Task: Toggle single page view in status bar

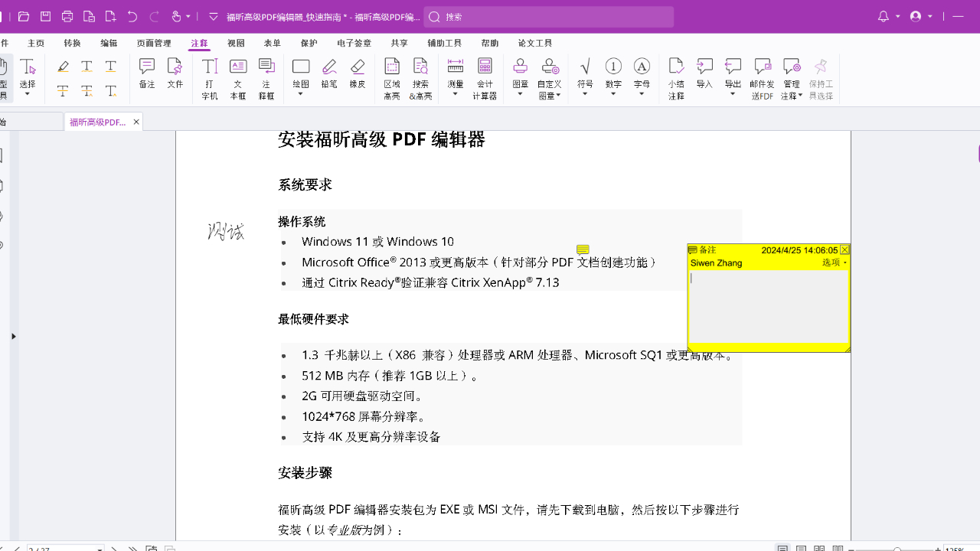Action: pyautogui.click(x=782, y=548)
